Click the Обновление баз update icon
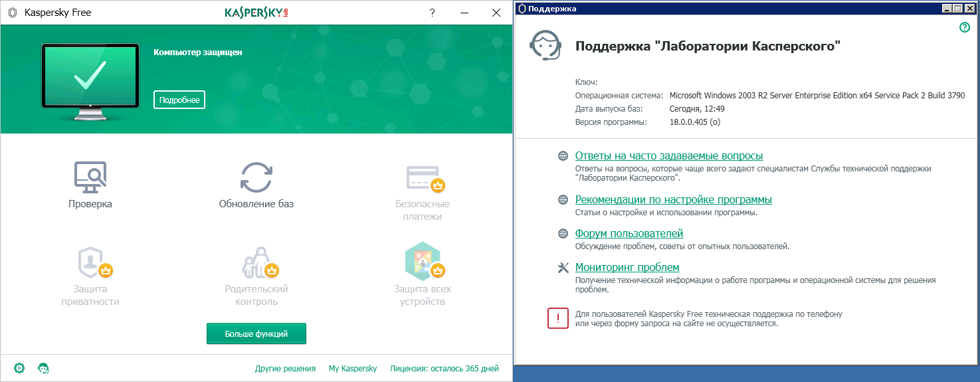The image size is (980, 382). tap(256, 177)
